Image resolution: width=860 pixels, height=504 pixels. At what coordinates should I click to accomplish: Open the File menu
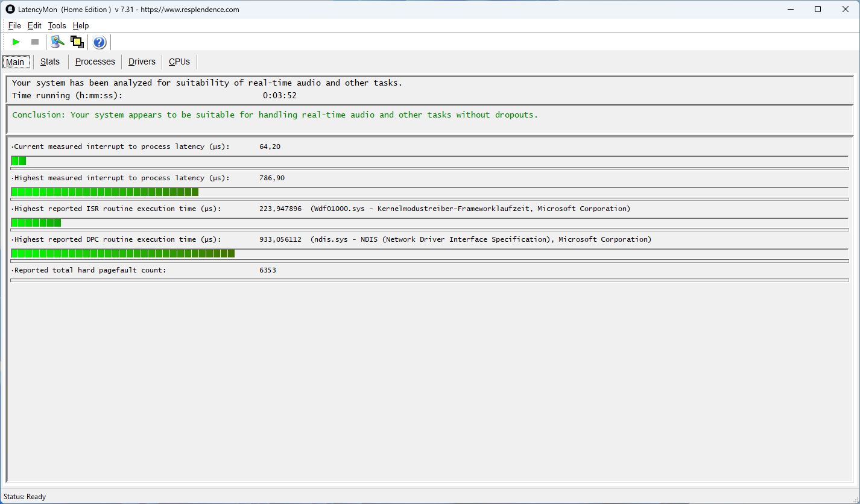coord(14,25)
